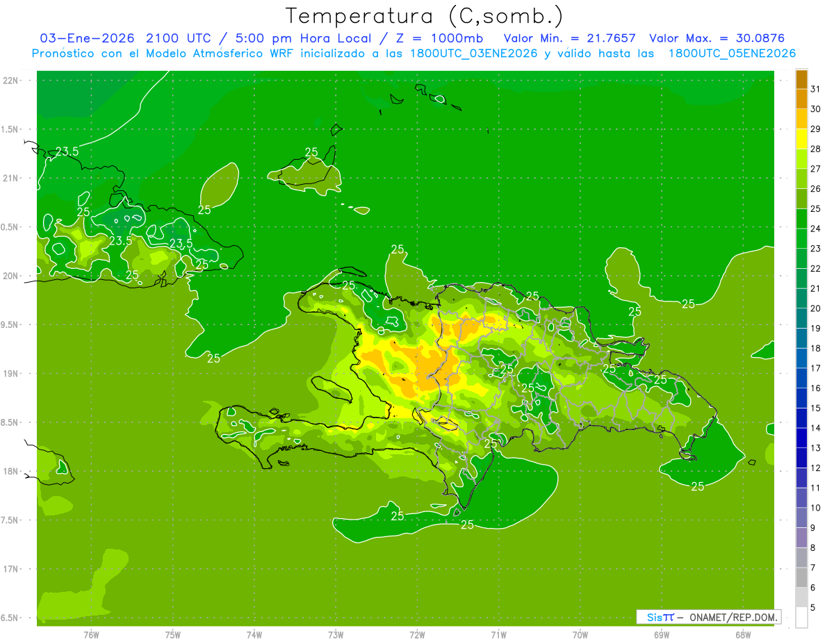Click the "Temperatura (C,somb.)" chart title

[424, 16]
